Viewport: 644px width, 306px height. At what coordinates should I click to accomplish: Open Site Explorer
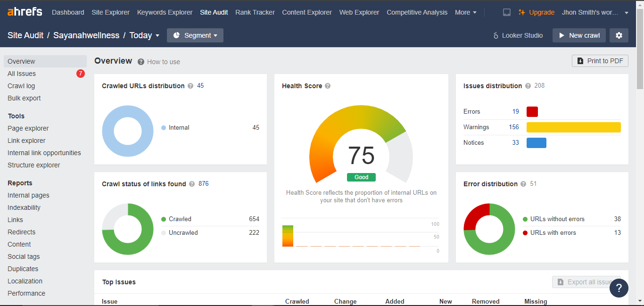click(x=111, y=12)
